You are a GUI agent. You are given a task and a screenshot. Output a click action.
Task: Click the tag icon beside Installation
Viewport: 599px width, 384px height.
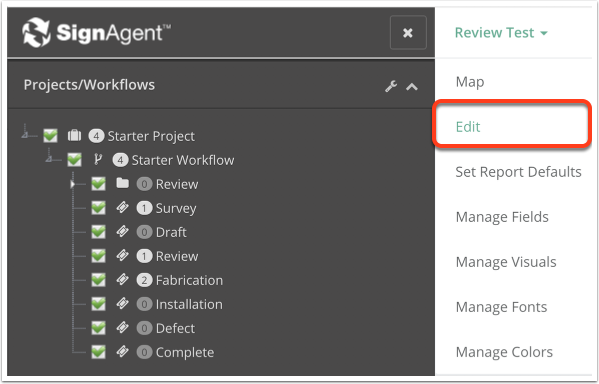click(122, 304)
